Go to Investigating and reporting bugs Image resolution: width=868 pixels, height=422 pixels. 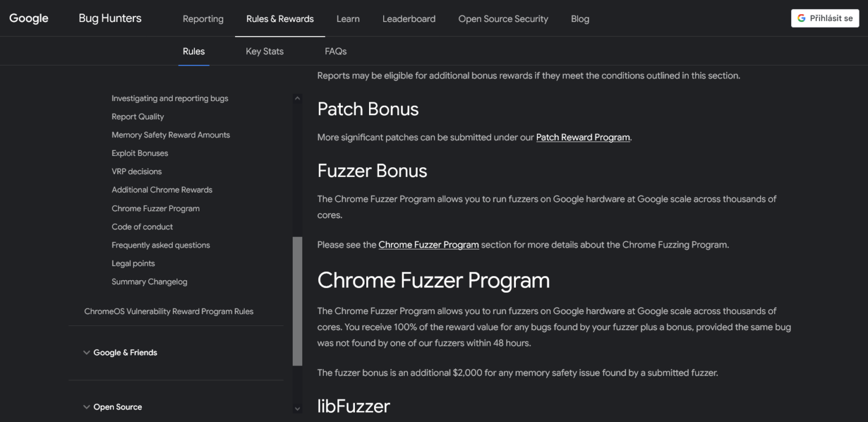[x=170, y=98]
